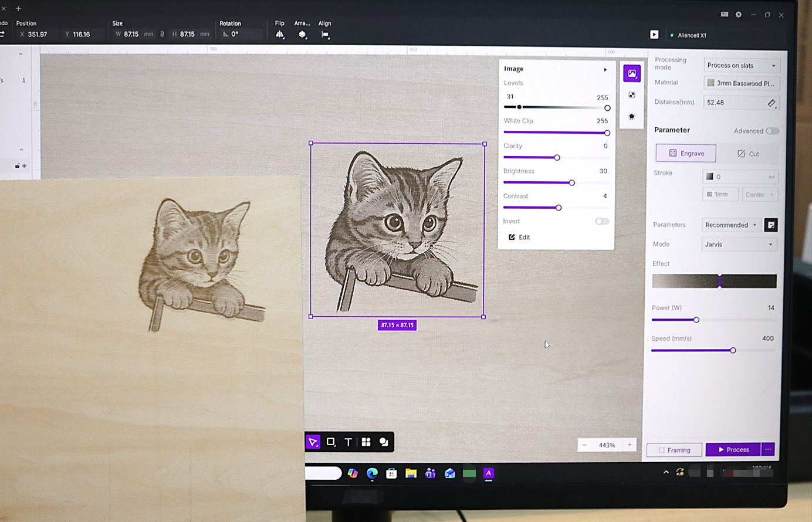Open the Recommended parameters dropdown

point(731,225)
